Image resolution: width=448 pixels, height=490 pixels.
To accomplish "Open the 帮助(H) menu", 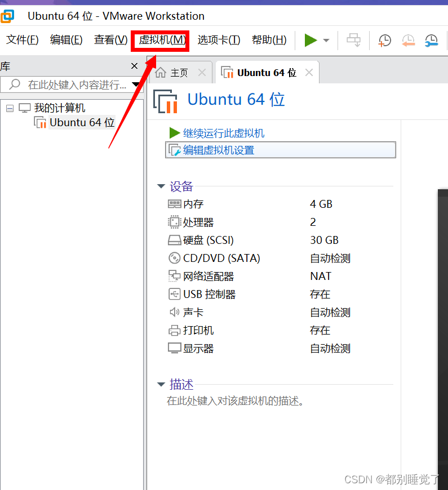I will pyautogui.click(x=269, y=40).
